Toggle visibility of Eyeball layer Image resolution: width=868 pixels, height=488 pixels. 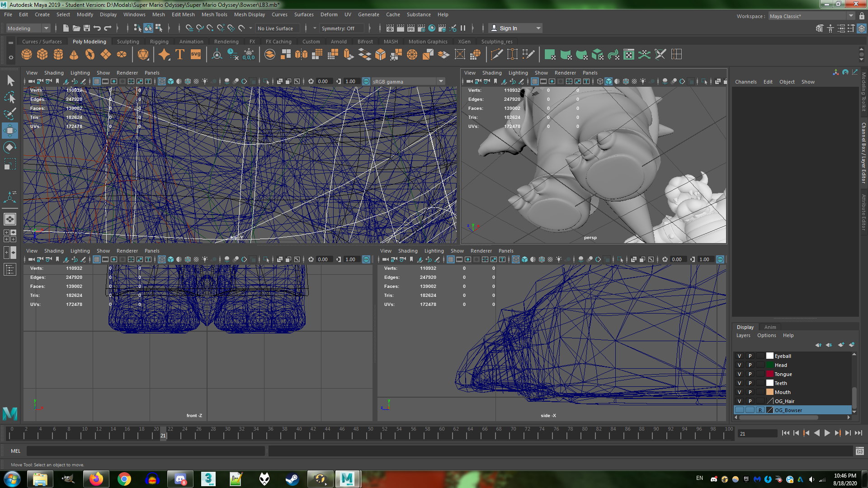(x=740, y=356)
